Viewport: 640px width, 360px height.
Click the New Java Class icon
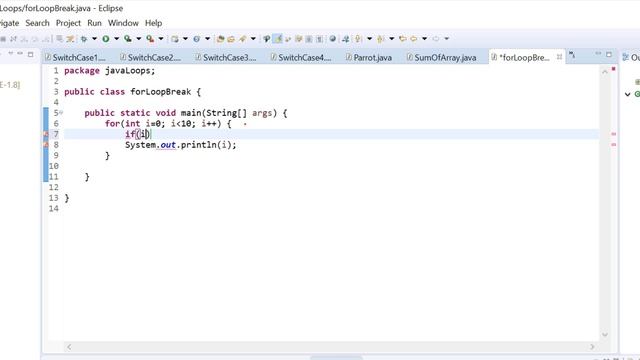197,39
